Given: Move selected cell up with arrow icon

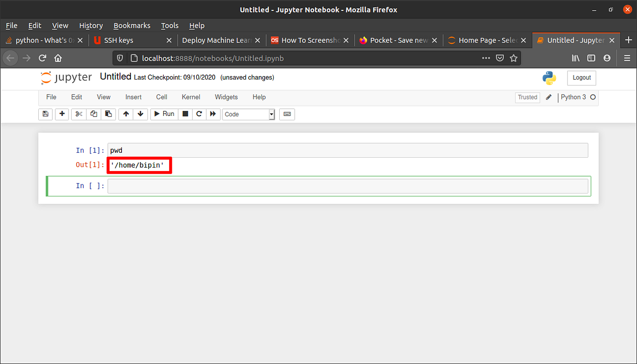Looking at the screenshot, I should tap(125, 114).
